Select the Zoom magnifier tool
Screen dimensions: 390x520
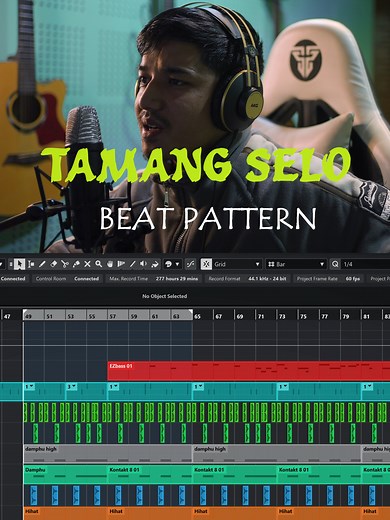coord(99,264)
